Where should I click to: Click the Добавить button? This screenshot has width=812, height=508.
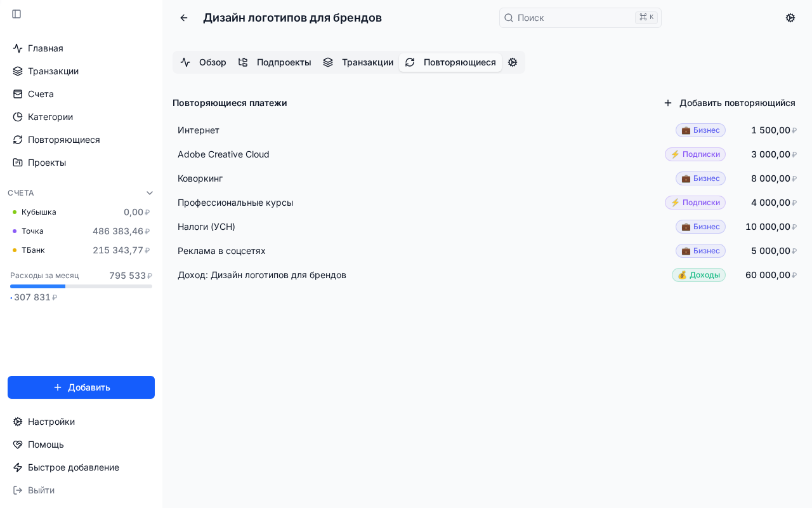coord(81,387)
